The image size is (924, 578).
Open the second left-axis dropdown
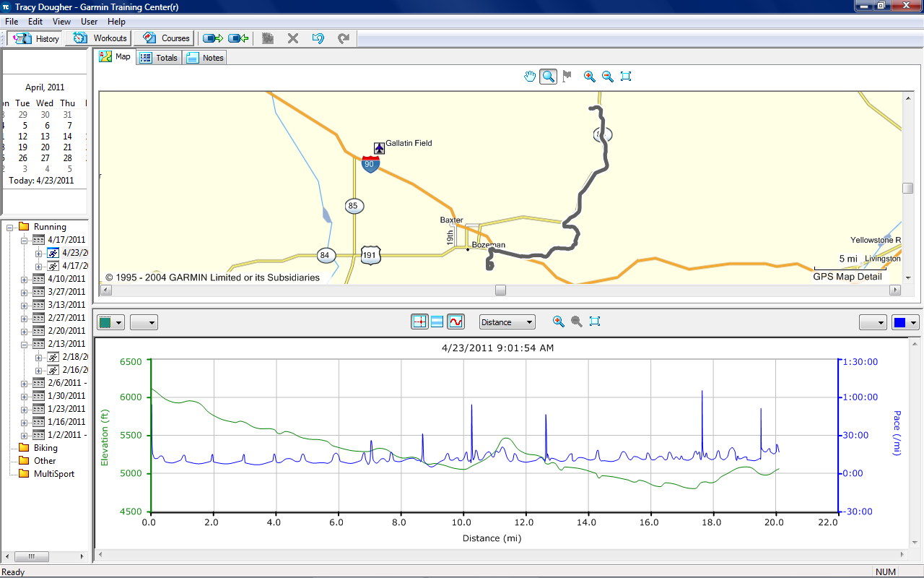point(144,322)
